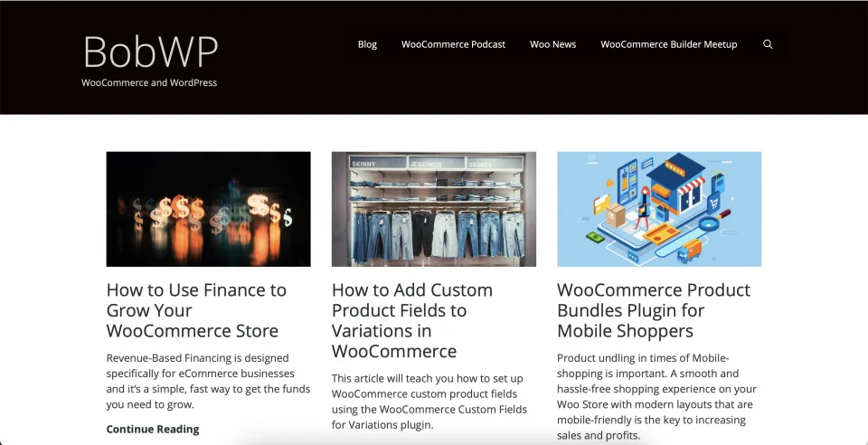Open 'How to Add Custom Product Fields' headline
868x445 pixels.
(x=412, y=320)
